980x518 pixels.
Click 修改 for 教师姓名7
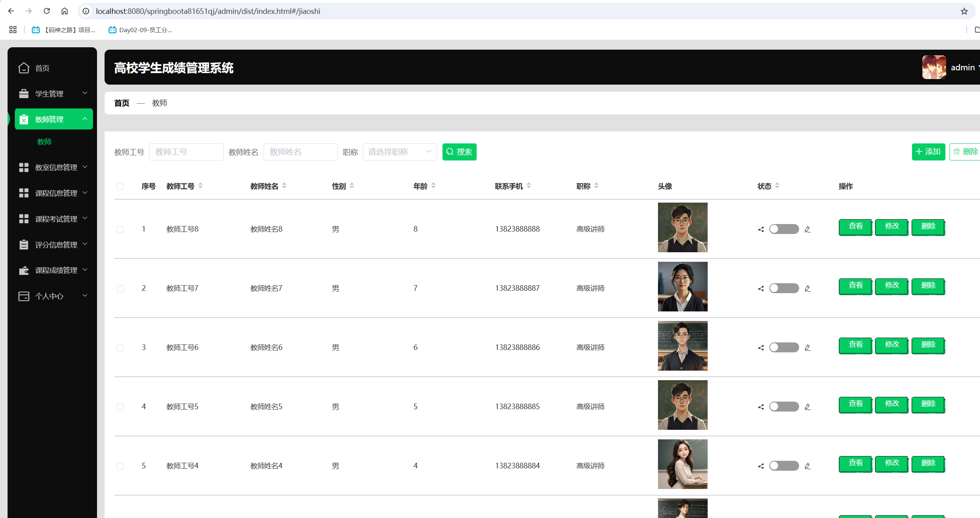pyautogui.click(x=892, y=286)
